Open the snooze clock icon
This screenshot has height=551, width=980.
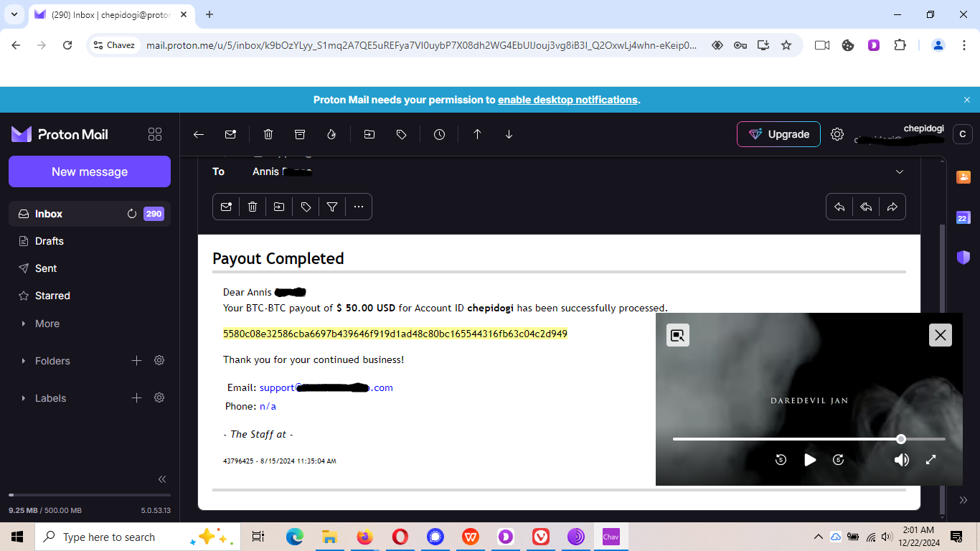[439, 134]
